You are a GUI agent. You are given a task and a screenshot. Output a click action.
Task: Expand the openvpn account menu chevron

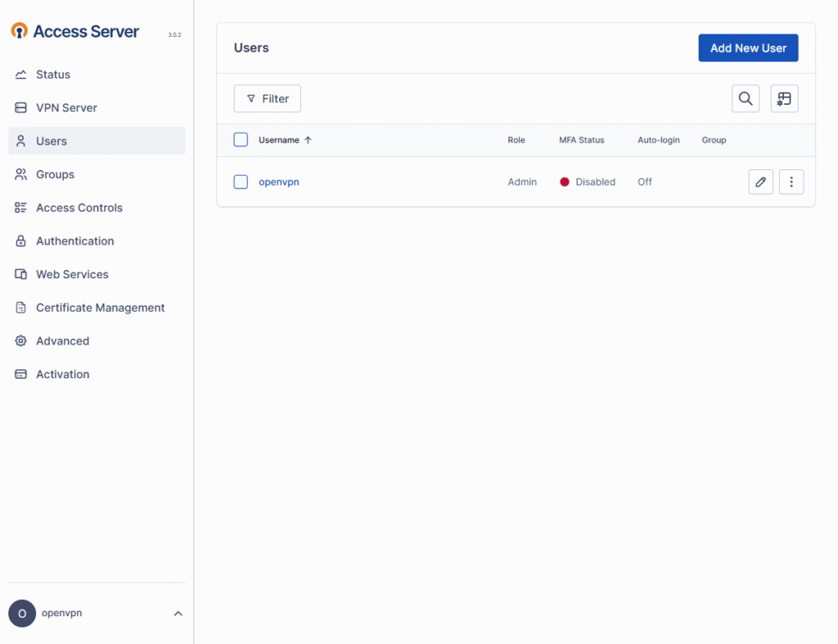coord(178,614)
